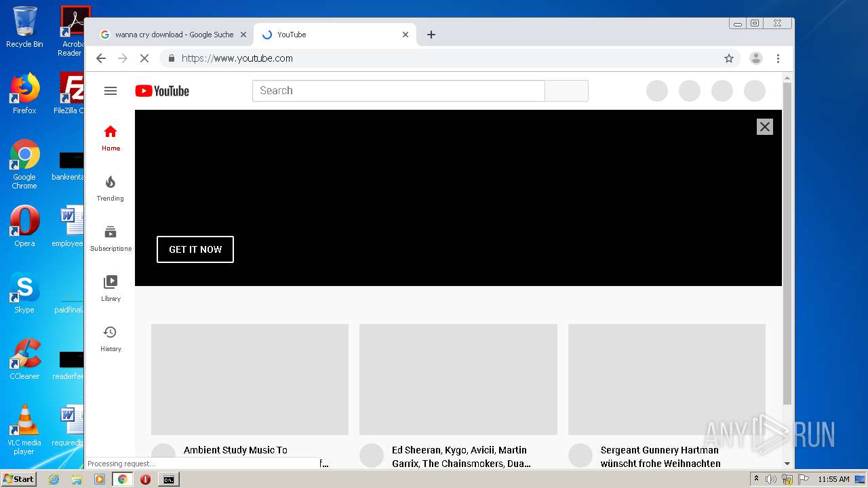Open Sergeant Gunnery Hartman video thumbnail
868x488 pixels.
tap(667, 379)
